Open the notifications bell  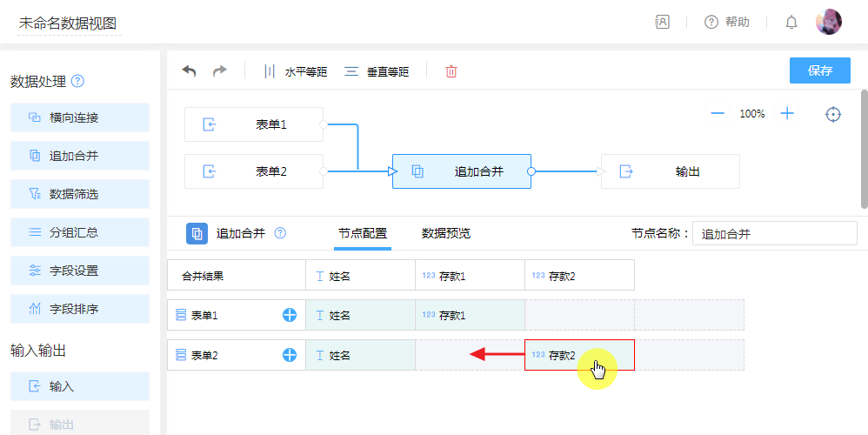(791, 23)
